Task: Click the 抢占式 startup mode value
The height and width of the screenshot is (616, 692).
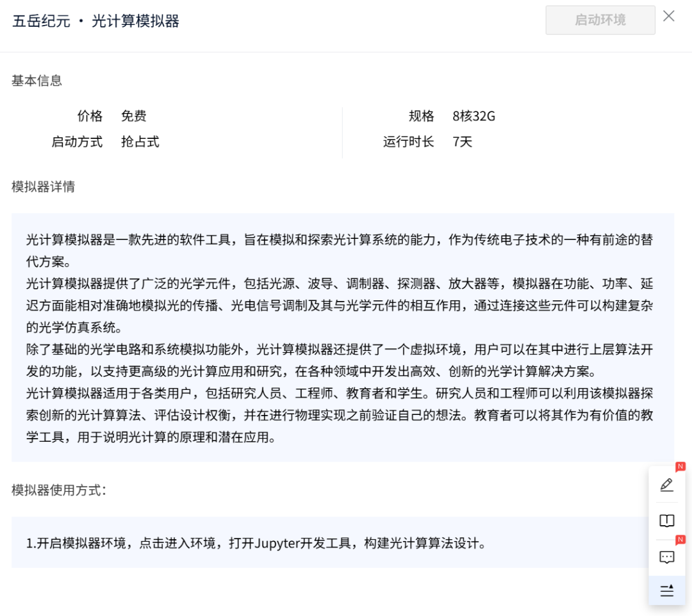Action: point(140,142)
